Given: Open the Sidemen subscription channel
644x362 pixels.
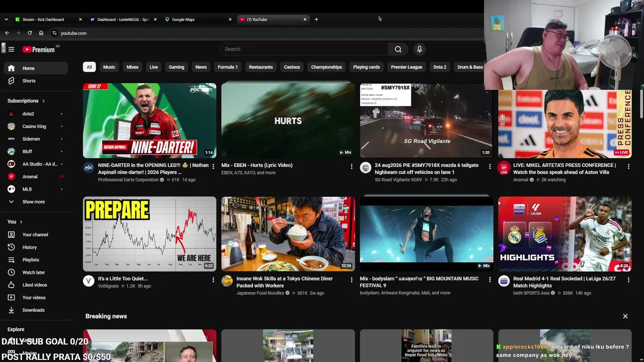Looking at the screenshot, I should pyautogui.click(x=35, y=139).
